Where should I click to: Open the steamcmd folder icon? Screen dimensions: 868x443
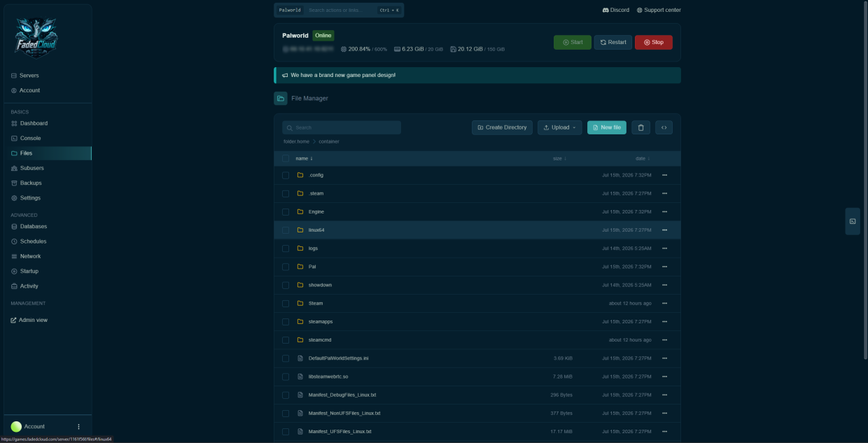pyautogui.click(x=300, y=340)
